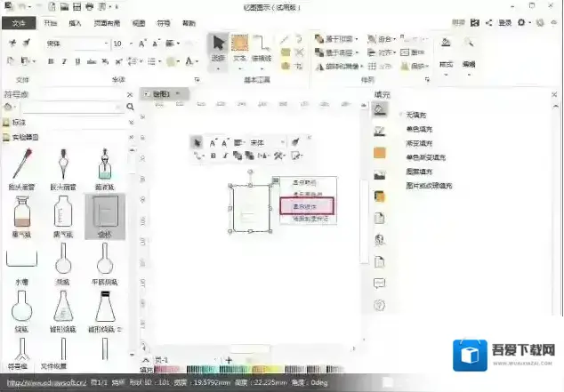Select the 无填充 no fill option
Image resolution: width=564 pixels, height=392 pixels.
point(417,115)
